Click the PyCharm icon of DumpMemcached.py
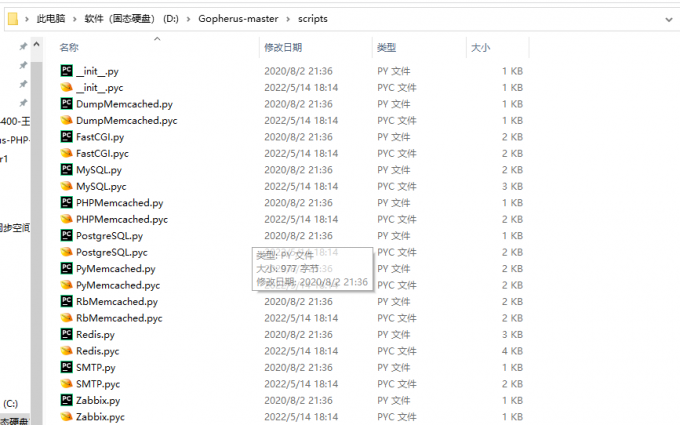This screenshot has width=680, height=425. (66, 104)
